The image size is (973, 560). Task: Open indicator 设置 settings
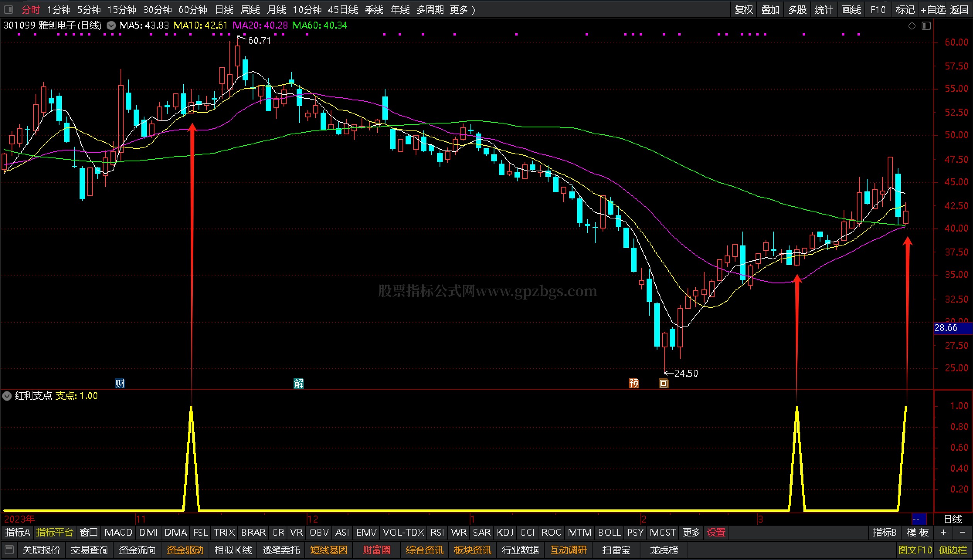(x=716, y=533)
